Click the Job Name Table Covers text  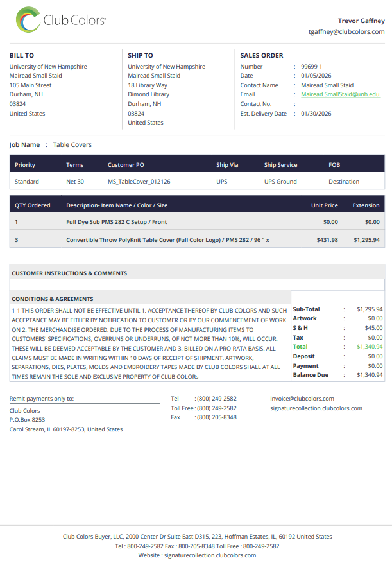tap(72, 144)
